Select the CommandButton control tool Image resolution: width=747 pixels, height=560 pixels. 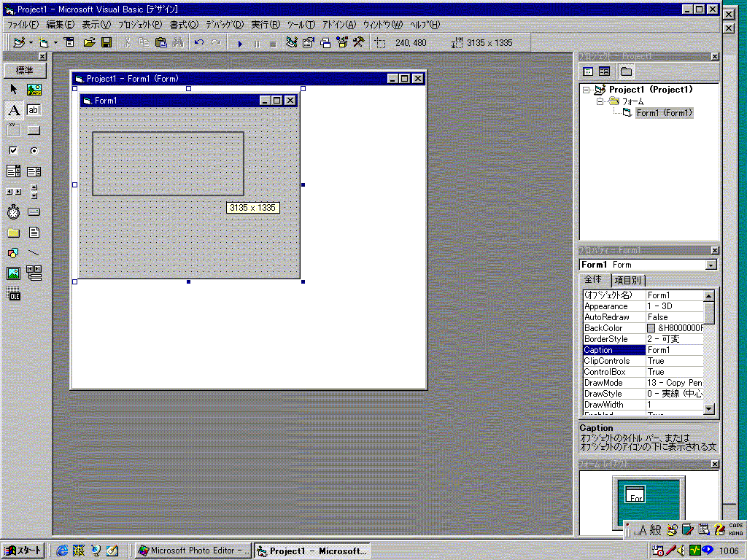pos(34,130)
